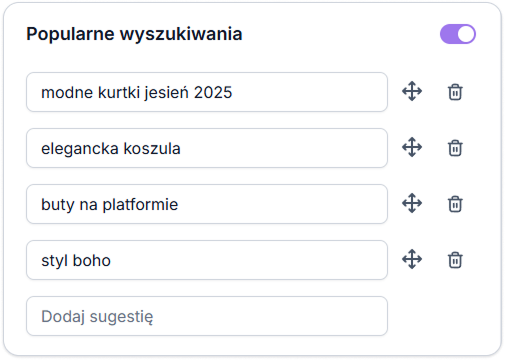Delete the 'styl boho' suggestion
The height and width of the screenshot is (360, 505).
(455, 260)
